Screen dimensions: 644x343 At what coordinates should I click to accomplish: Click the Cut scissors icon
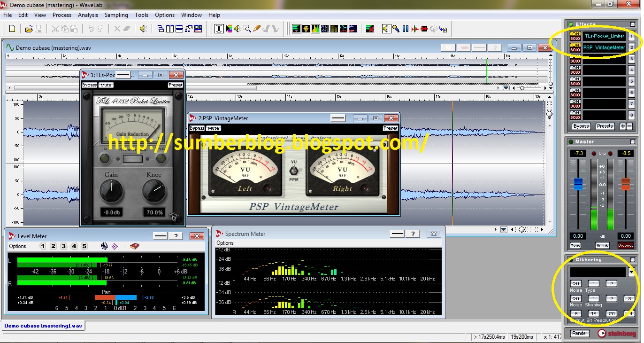pos(55,29)
